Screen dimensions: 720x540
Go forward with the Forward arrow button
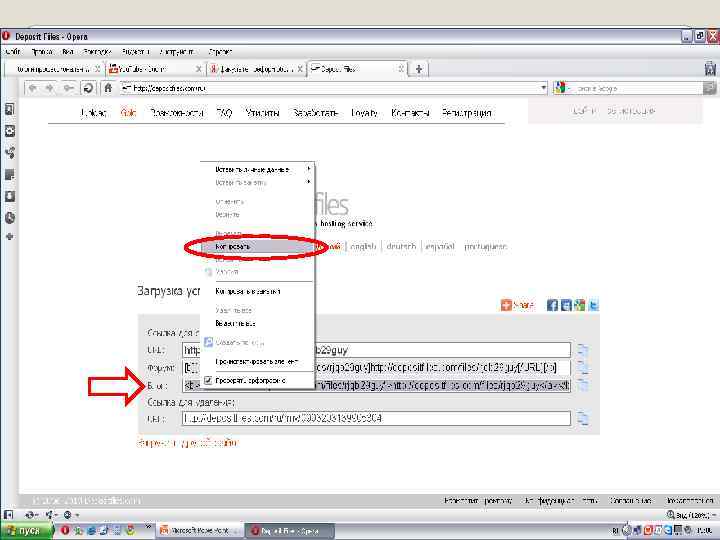50,87
